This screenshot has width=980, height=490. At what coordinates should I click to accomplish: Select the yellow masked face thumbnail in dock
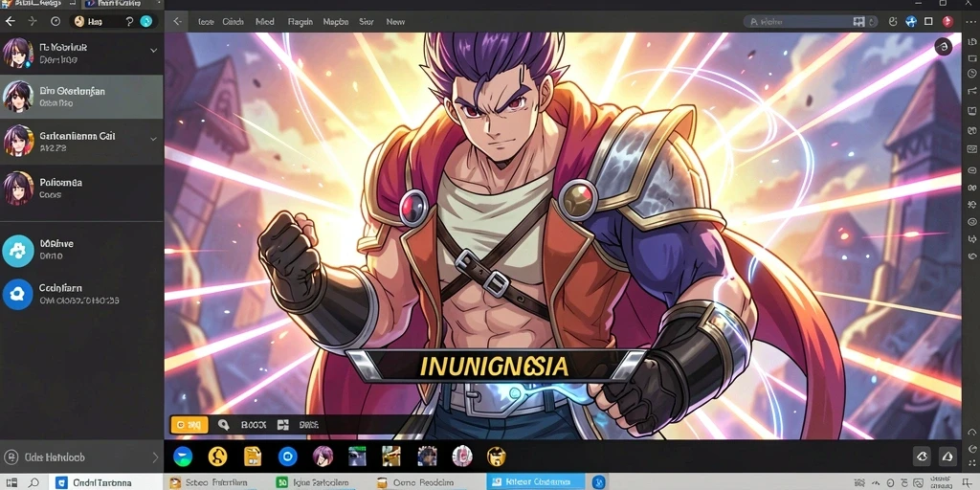click(497, 457)
